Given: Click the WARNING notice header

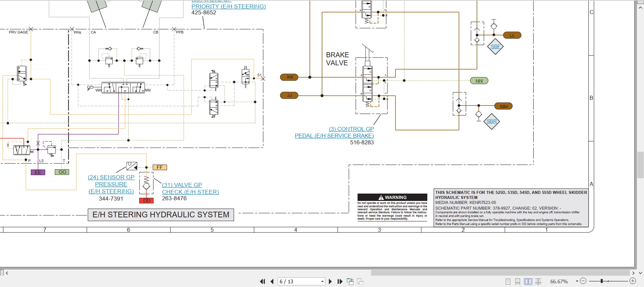Looking at the screenshot, I should pyautogui.click(x=392, y=197).
